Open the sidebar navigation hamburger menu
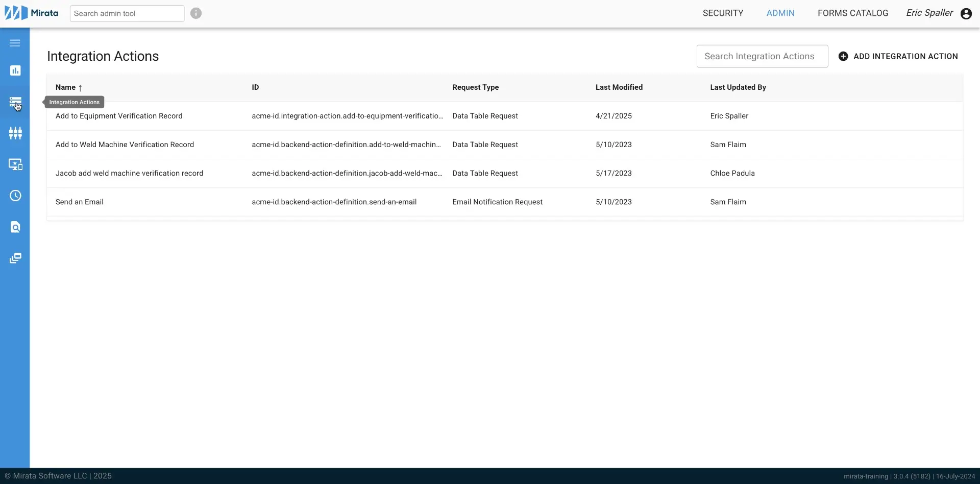The height and width of the screenshot is (484, 980). (x=15, y=43)
